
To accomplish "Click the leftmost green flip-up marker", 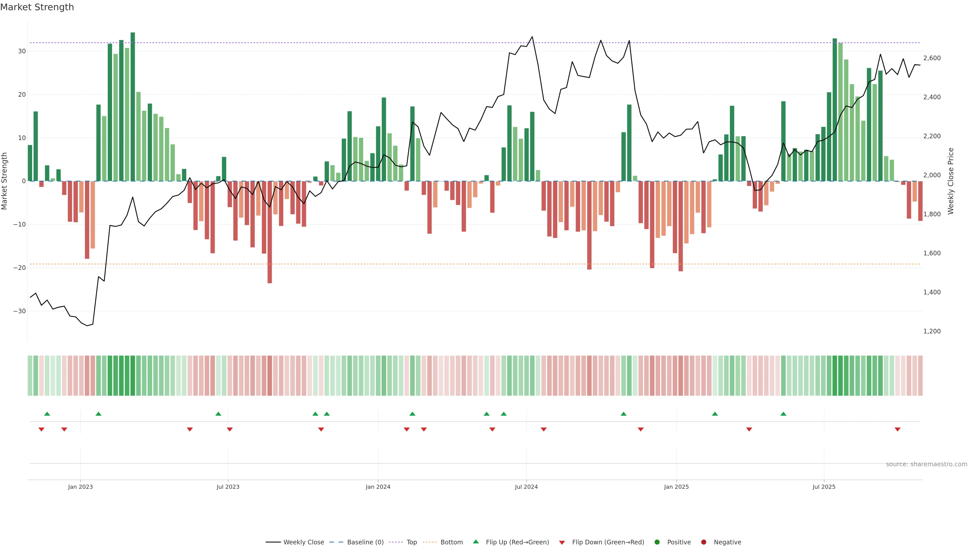I will (47, 414).
